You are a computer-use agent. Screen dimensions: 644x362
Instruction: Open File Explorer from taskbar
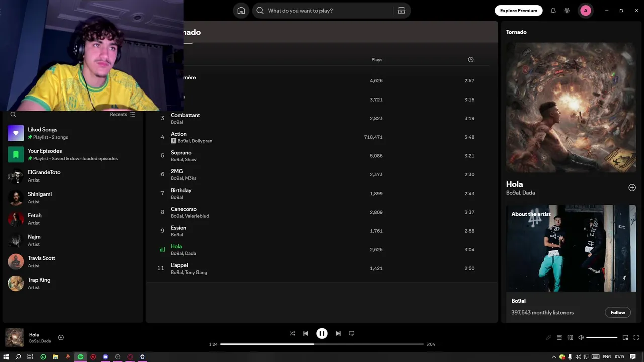55,357
